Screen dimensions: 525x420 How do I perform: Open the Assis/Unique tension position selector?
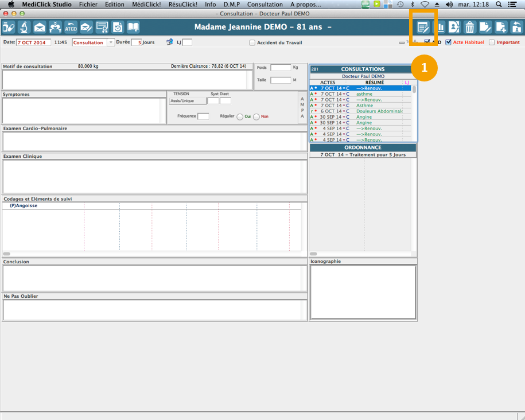click(x=187, y=101)
